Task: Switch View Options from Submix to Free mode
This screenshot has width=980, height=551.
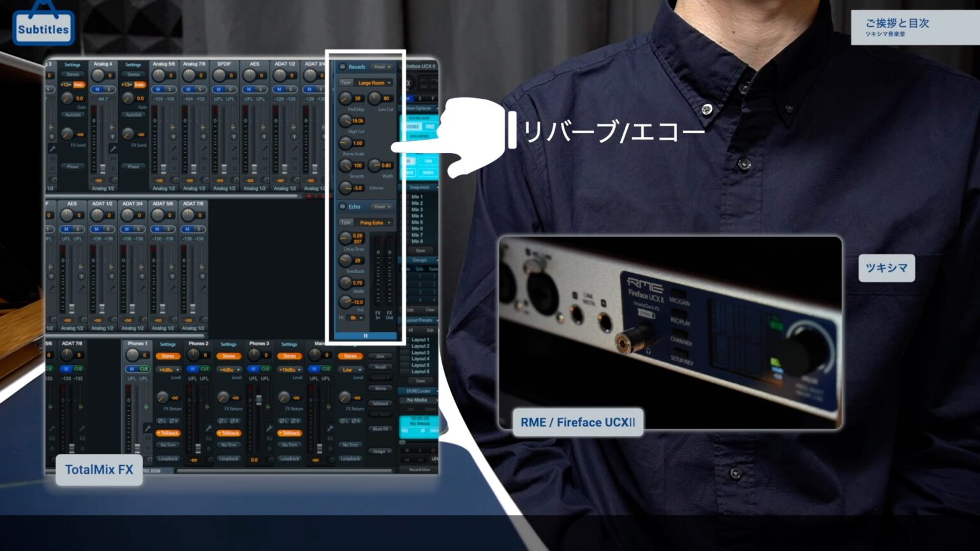Action: click(430, 126)
